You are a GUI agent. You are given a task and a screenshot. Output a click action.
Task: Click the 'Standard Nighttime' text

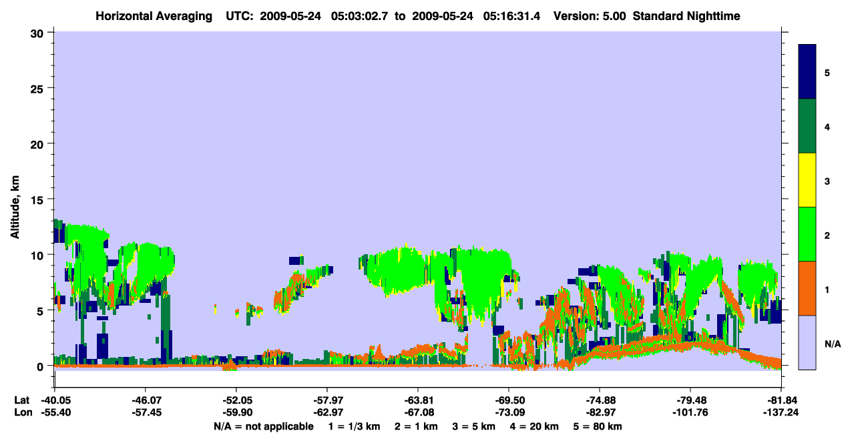pyautogui.click(x=686, y=15)
